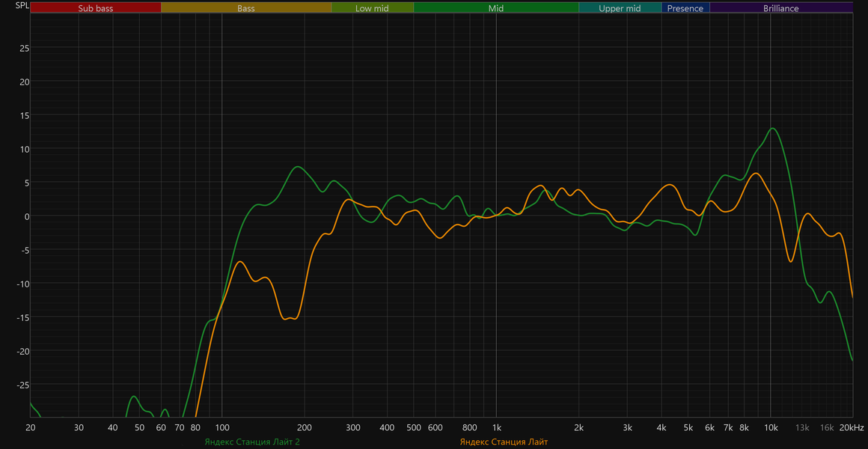Click the green curve bass peak near 190 Hz

click(298, 167)
